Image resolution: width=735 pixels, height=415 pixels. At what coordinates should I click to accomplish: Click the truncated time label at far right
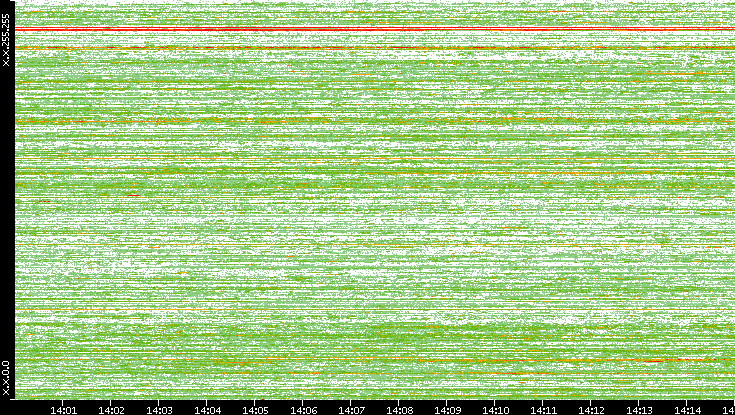coord(729,409)
